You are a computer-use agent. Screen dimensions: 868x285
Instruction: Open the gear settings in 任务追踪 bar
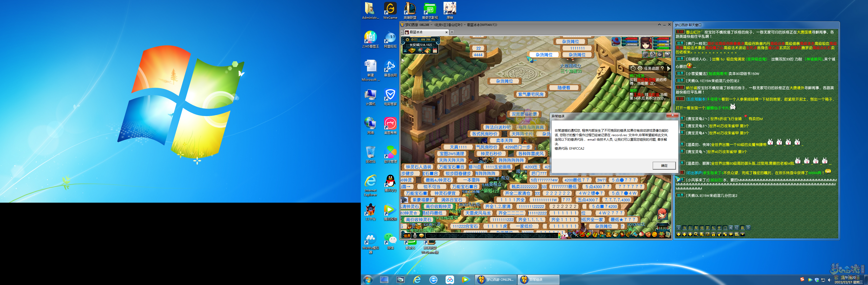(640, 68)
